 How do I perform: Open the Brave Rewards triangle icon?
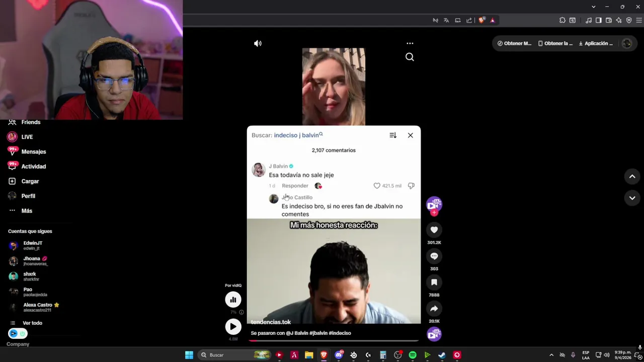coord(493,20)
